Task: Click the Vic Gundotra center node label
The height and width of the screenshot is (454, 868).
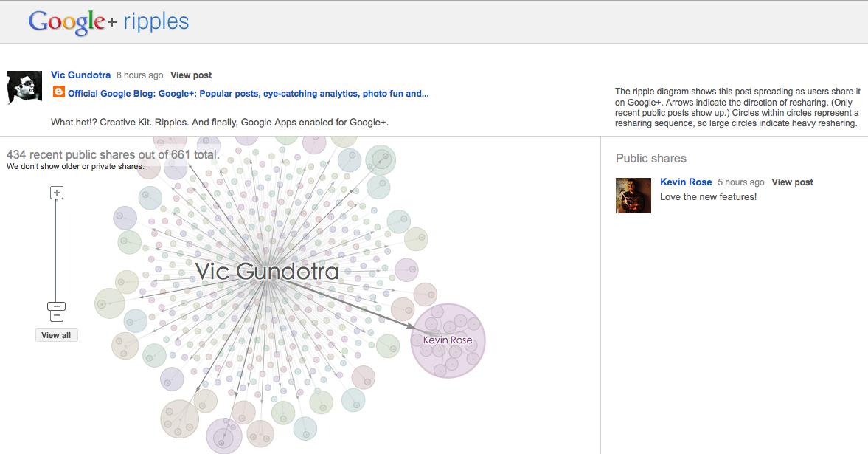Action: point(267,271)
